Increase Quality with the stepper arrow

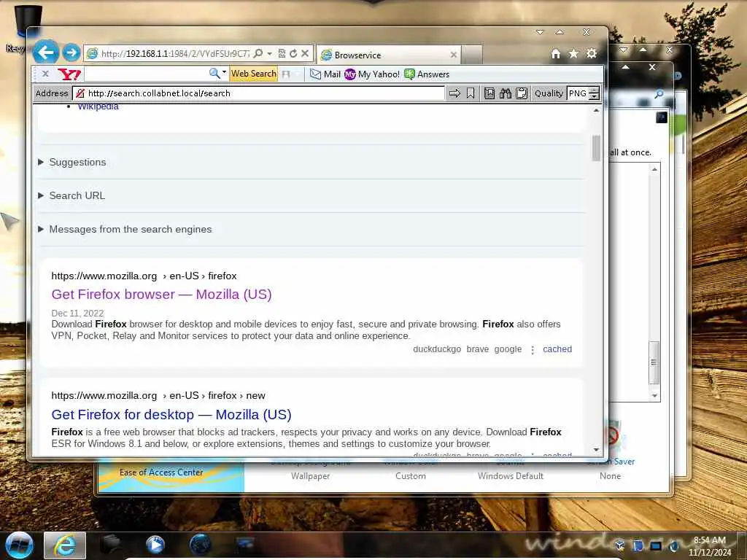click(x=594, y=90)
